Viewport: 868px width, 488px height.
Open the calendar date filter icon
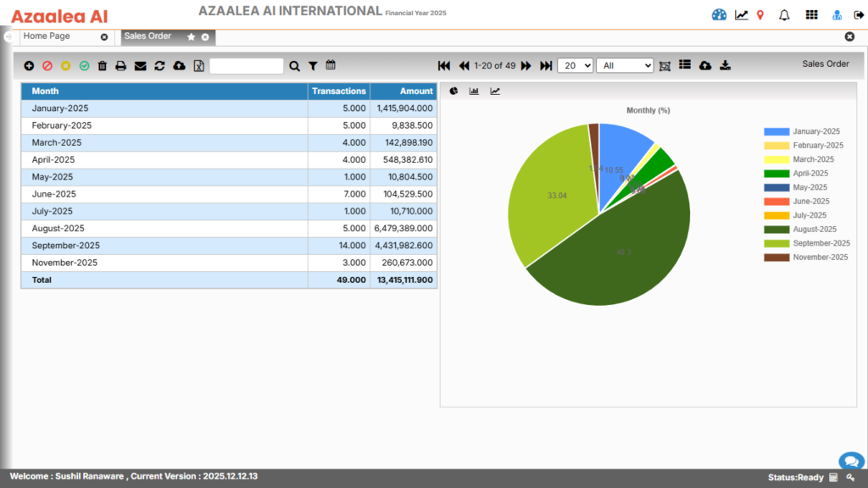[x=331, y=65]
